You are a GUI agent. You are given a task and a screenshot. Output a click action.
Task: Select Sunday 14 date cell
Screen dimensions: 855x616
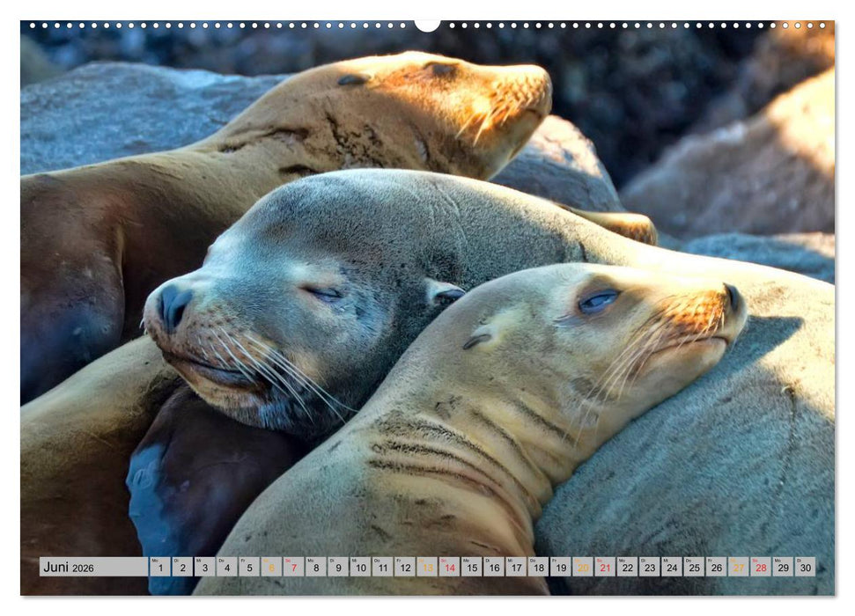[x=449, y=567]
